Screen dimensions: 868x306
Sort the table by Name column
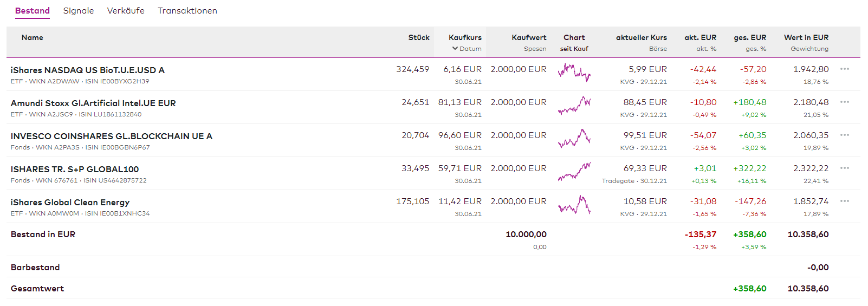[x=33, y=38]
